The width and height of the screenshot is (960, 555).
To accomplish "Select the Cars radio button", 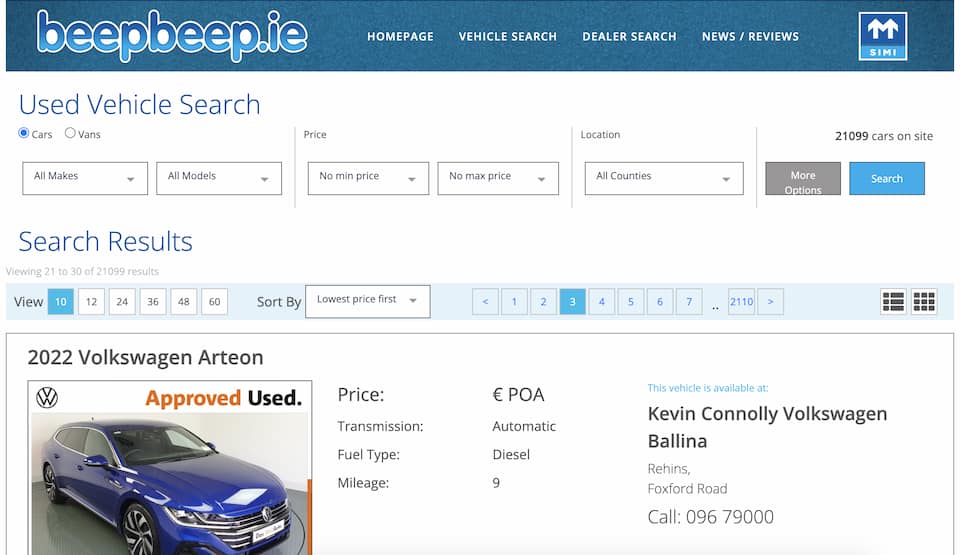I will (24, 133).
